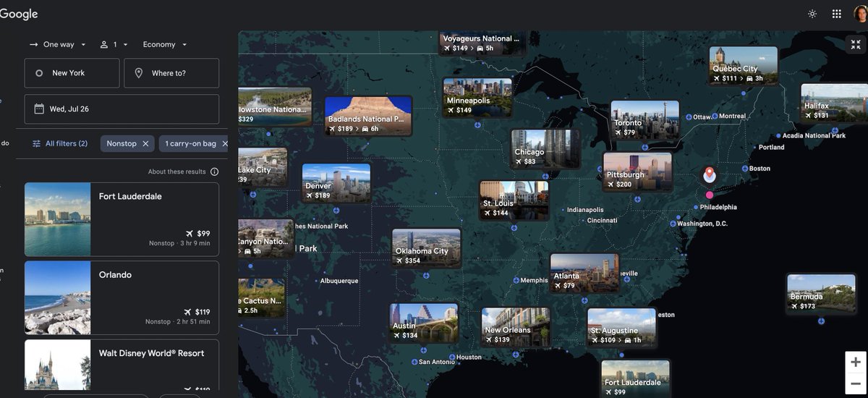868x398 pixels.
Task: Select the Orlando result card
Action: 122,297
